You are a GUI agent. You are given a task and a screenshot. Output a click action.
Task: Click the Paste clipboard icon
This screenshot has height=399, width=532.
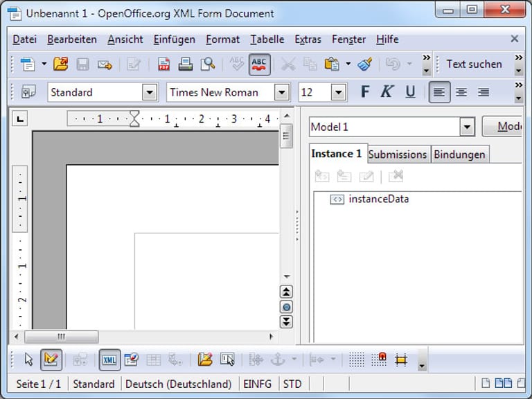[x=332, y=64]
